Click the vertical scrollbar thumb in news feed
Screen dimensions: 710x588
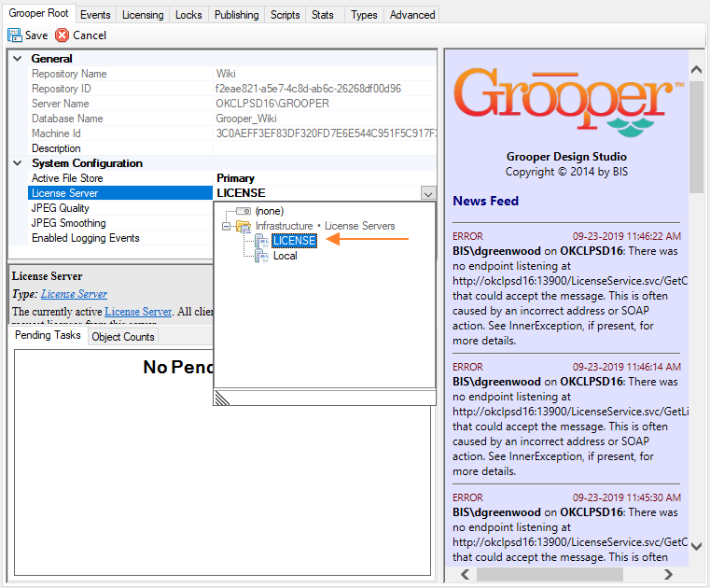(696, 137)
